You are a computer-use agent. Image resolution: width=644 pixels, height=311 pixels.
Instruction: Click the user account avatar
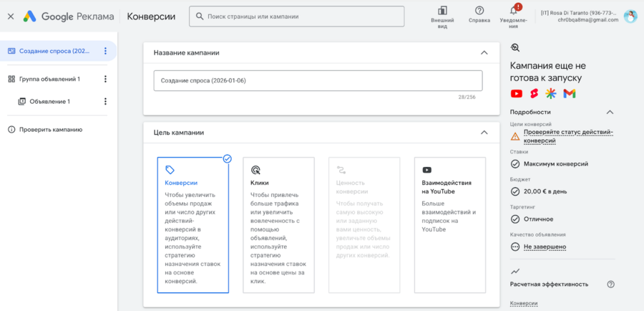point(630,16)
